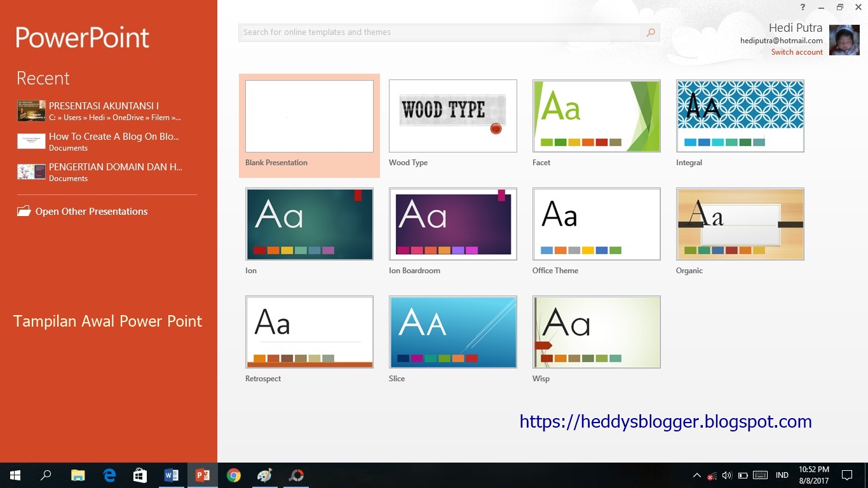Viewport: 868px width, 488px height.
Task: Choose the Office Theme template thumbnail
Action: (597, 224)
